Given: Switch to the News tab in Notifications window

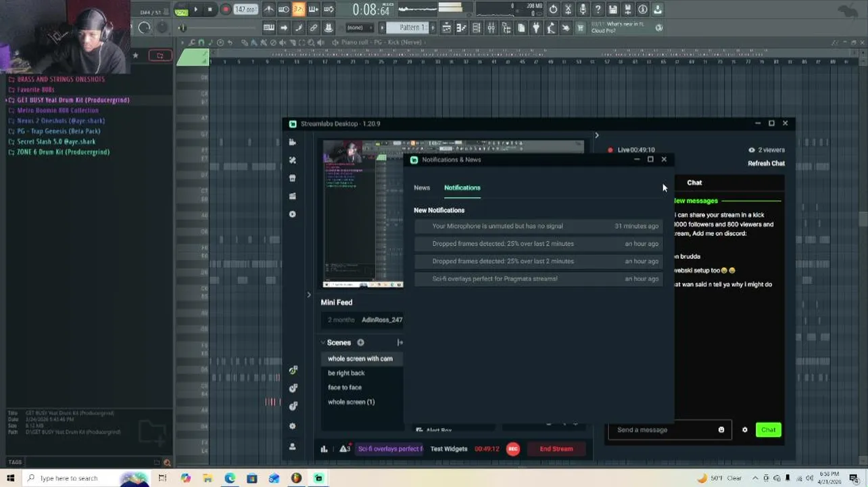Looking at the screenshot, I should pyautogui.click(x=422, y=188).
